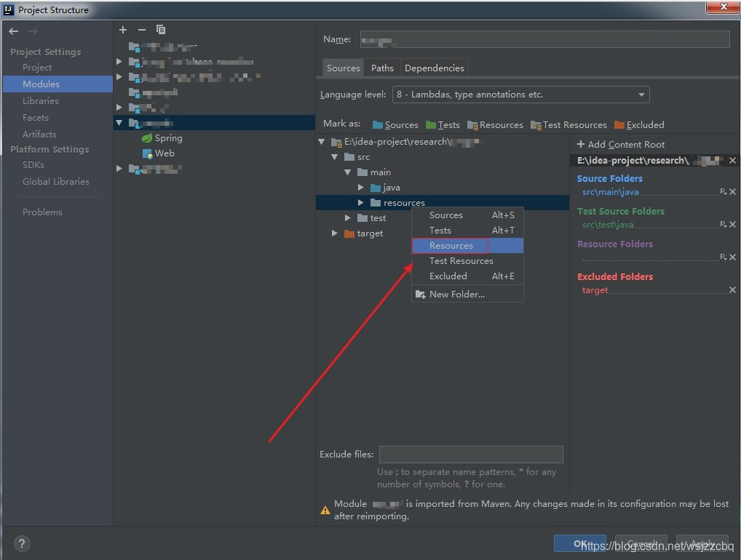Unmark src\main\java source folder with X
The width and height of the screenshot is (741, 560).
tap(732, 192)
